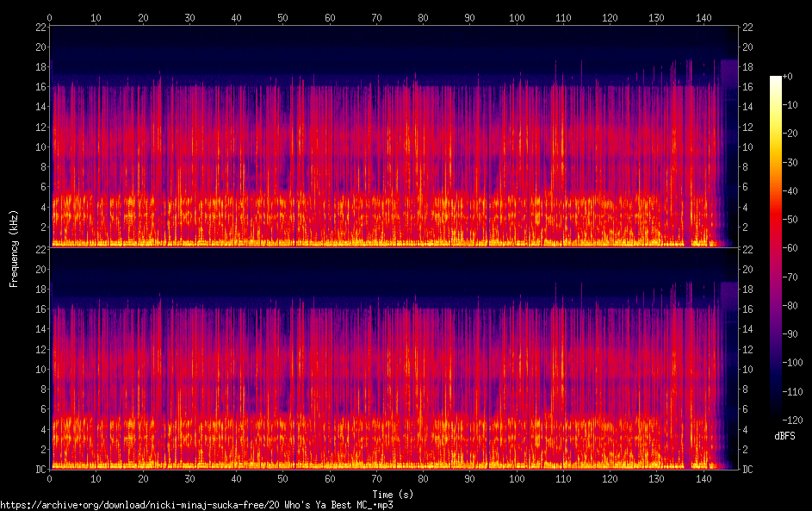
Task: Click the DC label at bottom-left of lower channel
Action: [40, 470]
